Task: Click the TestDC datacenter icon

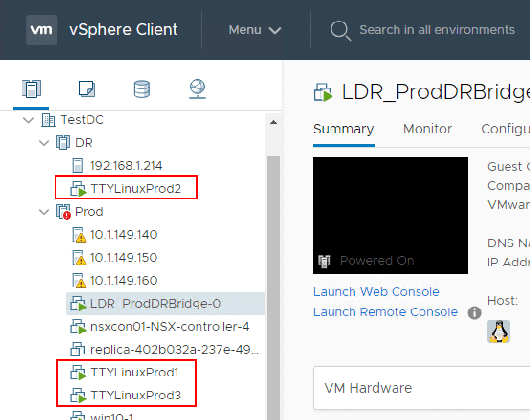Action: pos(48,120)
